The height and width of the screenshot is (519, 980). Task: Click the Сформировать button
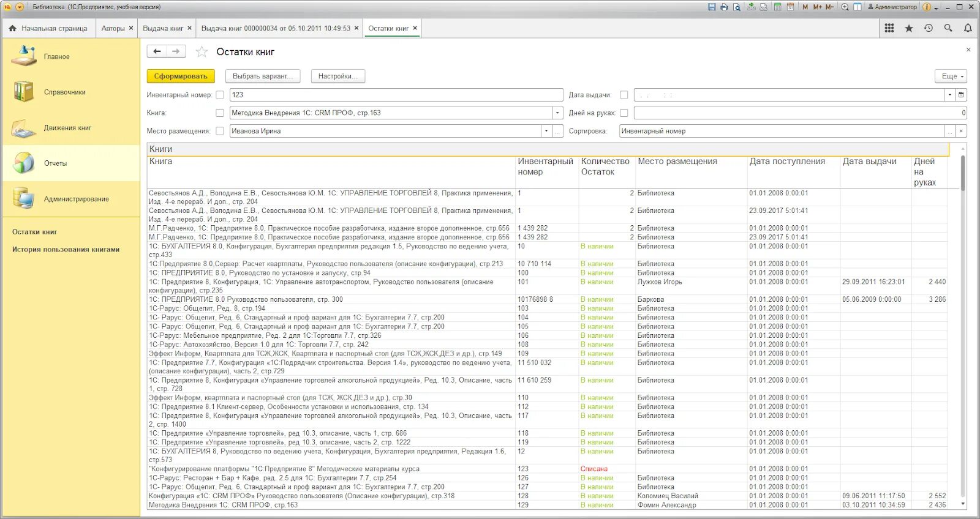coord(181,77)
